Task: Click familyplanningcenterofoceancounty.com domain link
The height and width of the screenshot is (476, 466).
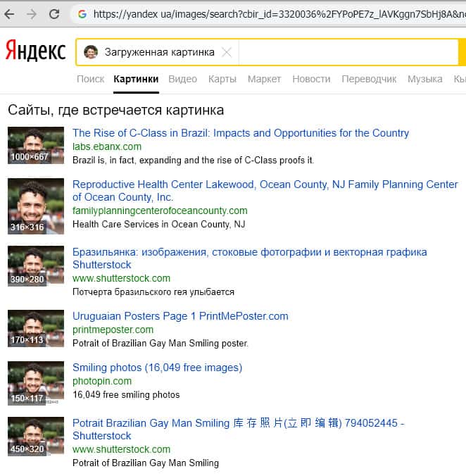Action: [160, 211]
